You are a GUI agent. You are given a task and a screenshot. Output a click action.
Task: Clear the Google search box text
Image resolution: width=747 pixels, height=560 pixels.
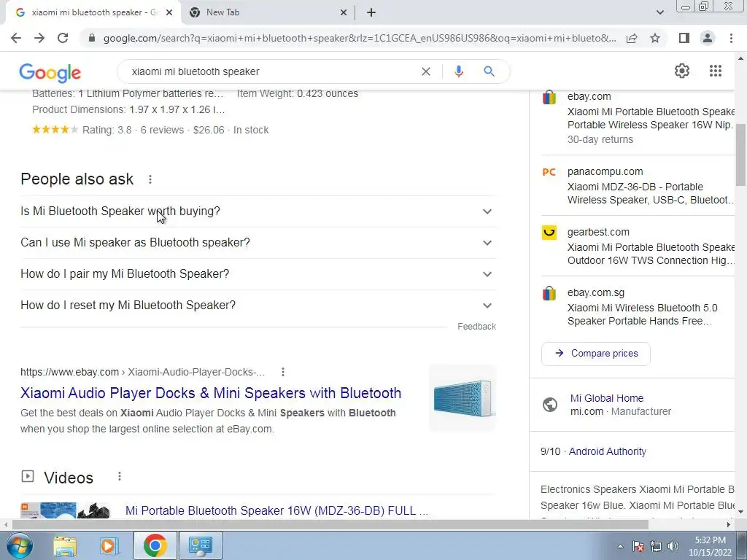coord(426,71)
